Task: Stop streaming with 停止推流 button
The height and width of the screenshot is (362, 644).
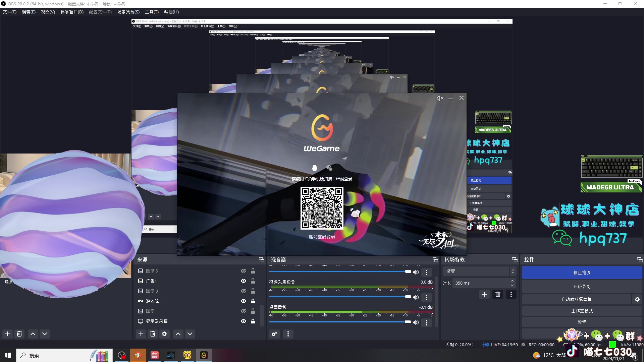Action: (582, 273)
